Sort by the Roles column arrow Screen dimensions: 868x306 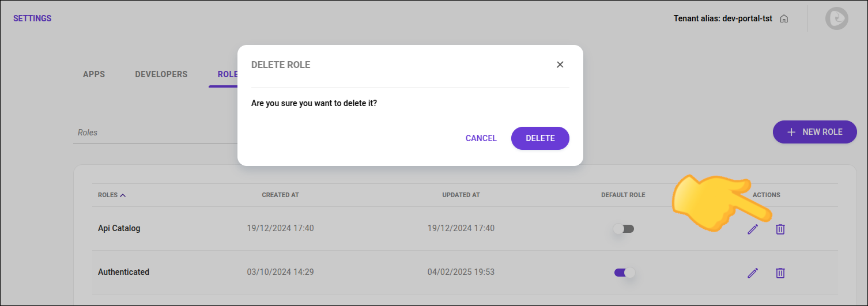123,195
